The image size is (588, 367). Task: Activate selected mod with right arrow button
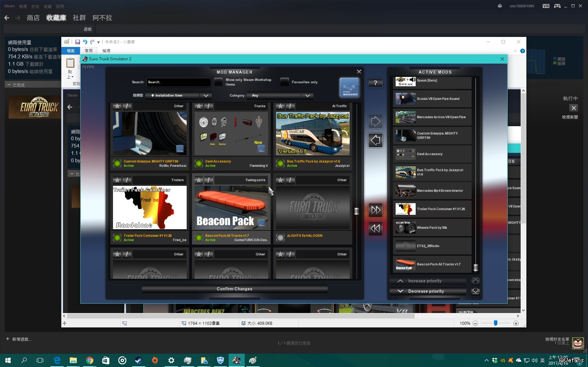click(x=375, y=122)
